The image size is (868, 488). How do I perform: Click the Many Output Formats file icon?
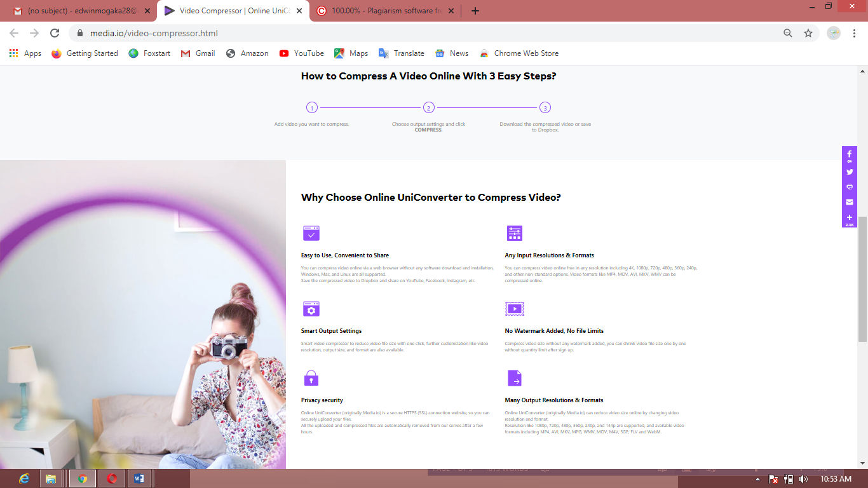pyautogui.click(x=514, y=378)
